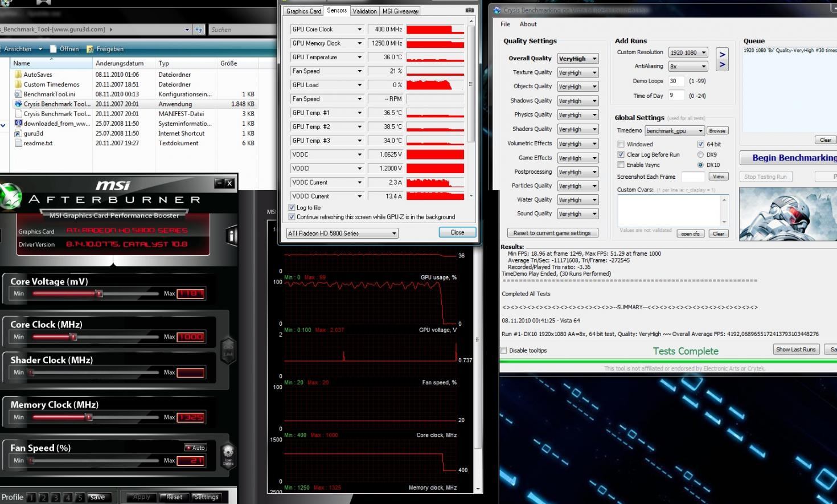Viewport: 837px width, 504px height.
Task: Select Afterburner profile slot 5
Action: (80, 497)
